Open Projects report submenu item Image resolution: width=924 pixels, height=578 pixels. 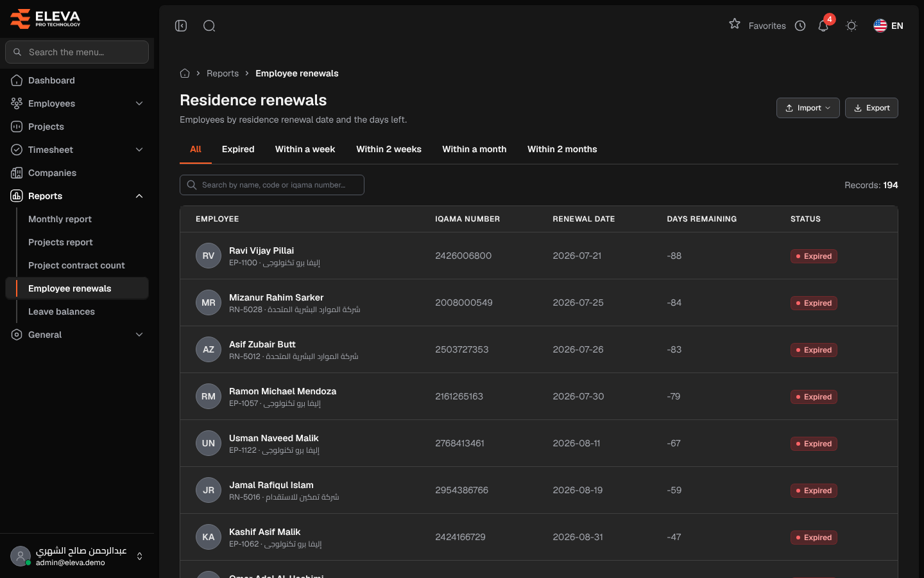click(60, 242)
